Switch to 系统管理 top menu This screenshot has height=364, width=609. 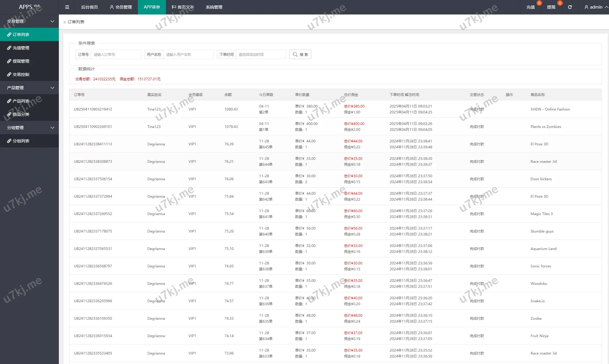[x=214, y=7]
